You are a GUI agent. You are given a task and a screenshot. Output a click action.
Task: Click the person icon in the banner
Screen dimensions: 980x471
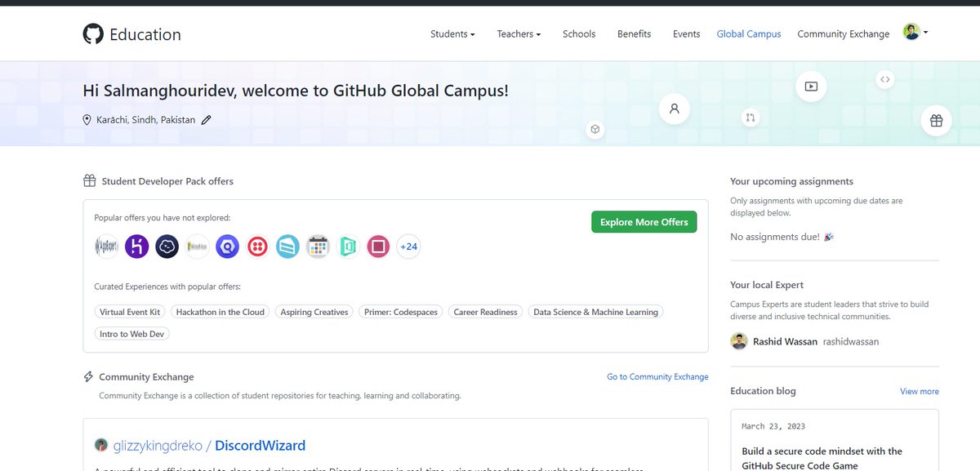tap(675, 108)
